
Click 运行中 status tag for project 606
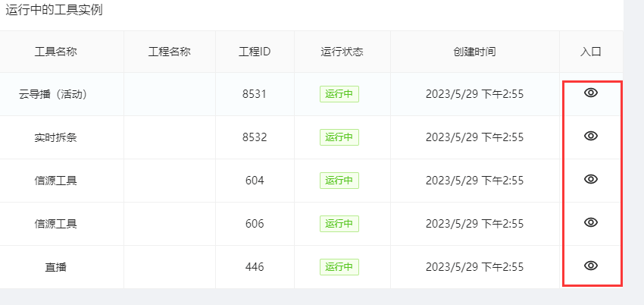point(339,224)
